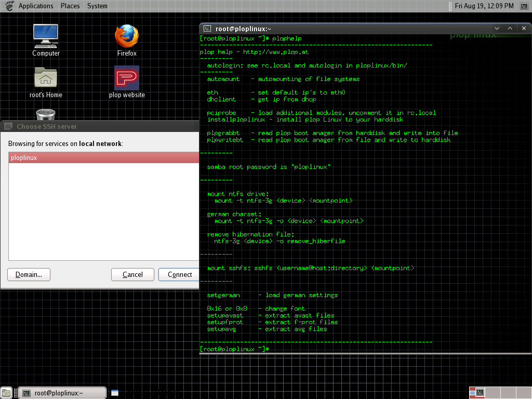532x399 pixels.
Task: Click the top panel drag handle beside the clock
Action: click(x=450, y=6)
